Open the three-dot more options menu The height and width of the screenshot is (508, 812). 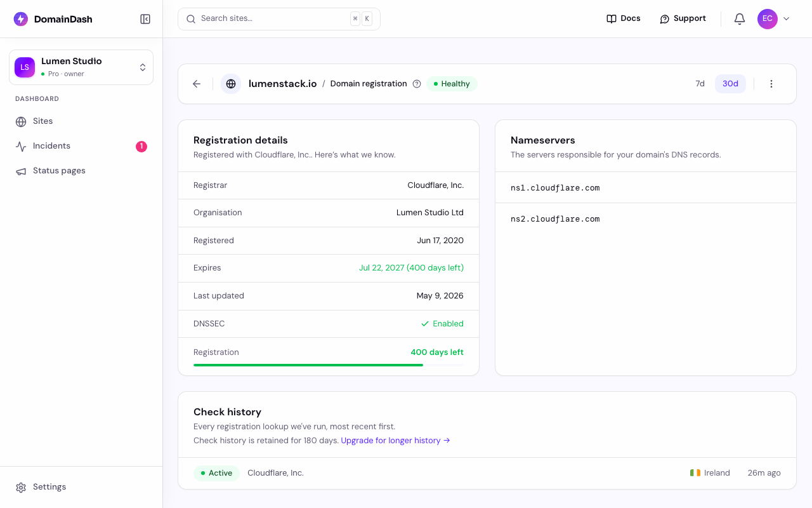click(x=771, y=84)
